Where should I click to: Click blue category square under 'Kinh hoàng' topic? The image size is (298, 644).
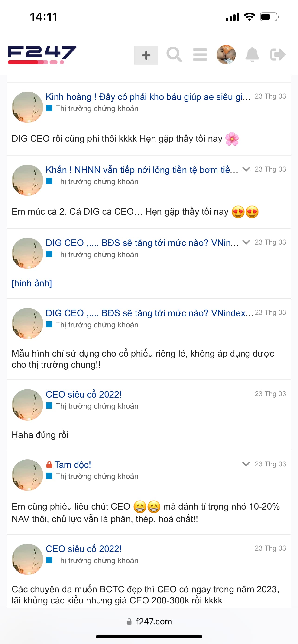pyautogui.click(x=49, y=108)
